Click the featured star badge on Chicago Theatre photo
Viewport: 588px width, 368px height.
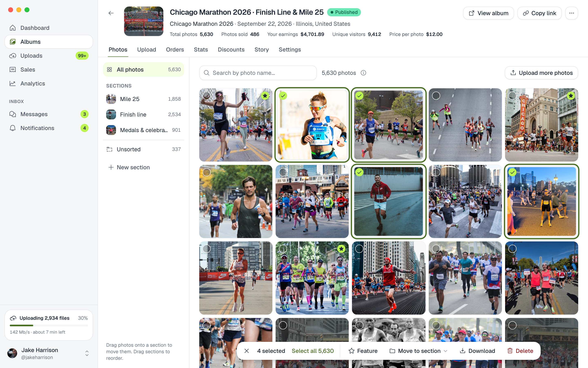click(x=571, y=96)
